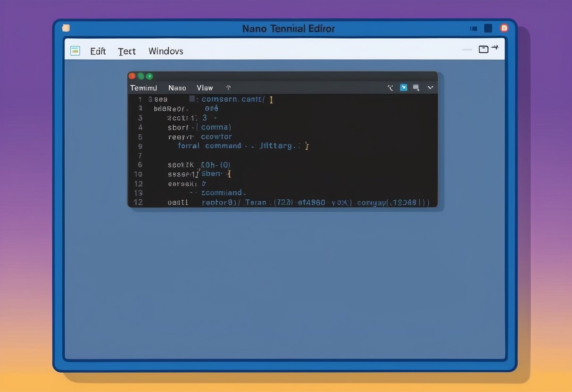Open the Terminal menu in the dark window

(x=143, y=88)
